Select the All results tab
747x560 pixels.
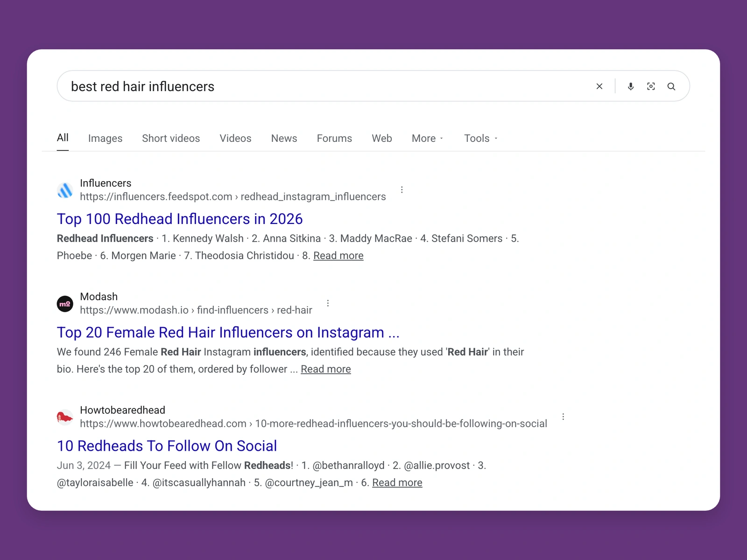point(63,138)
